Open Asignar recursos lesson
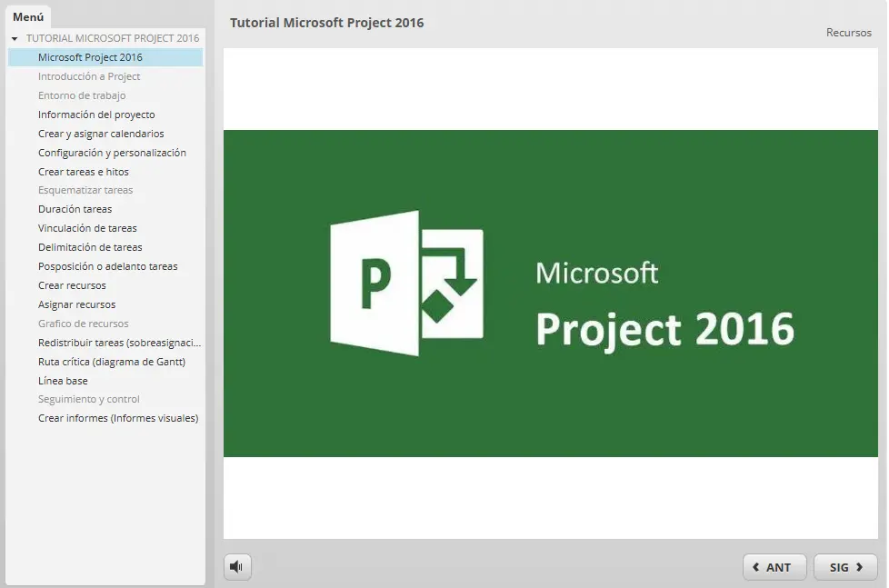This screenshot has height=588, width=889. [76, 304]
